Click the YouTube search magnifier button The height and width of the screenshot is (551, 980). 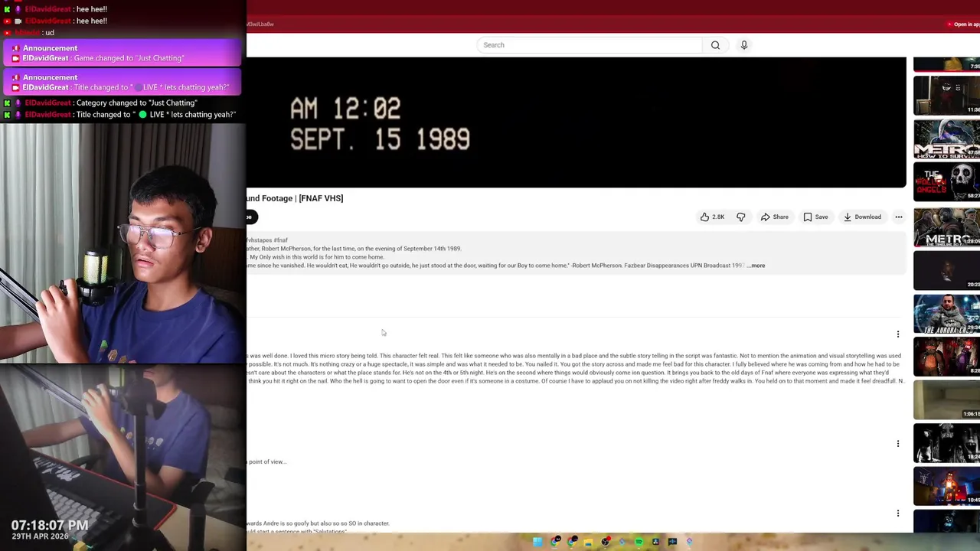point(715,45)
